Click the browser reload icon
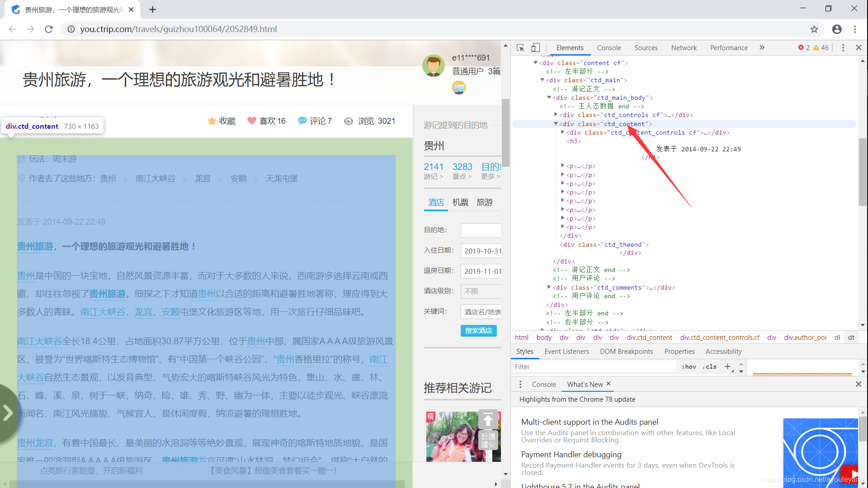 click(x=49, y=29)
